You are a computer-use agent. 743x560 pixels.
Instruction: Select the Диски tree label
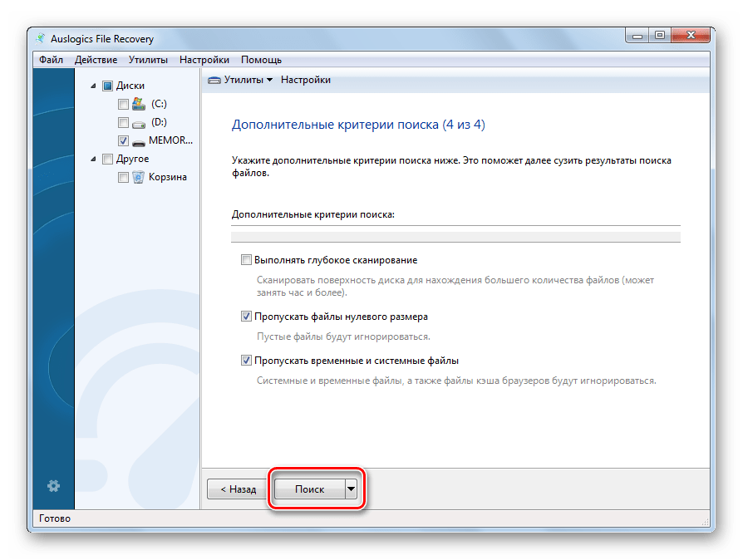point(130,86)
